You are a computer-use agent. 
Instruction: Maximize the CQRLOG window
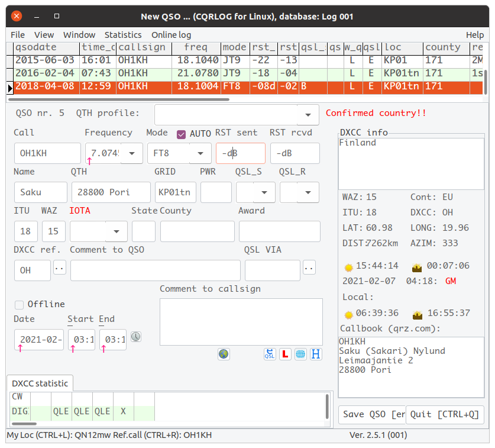(57, 16)
